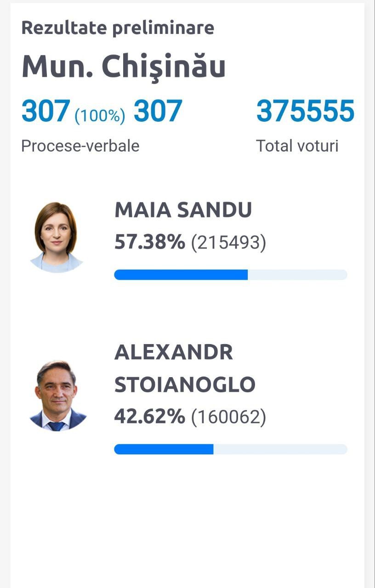Viewport: 375px width, 588px height.
Task: Click the 57.38% progress bar
Action: tap(231, 275)
